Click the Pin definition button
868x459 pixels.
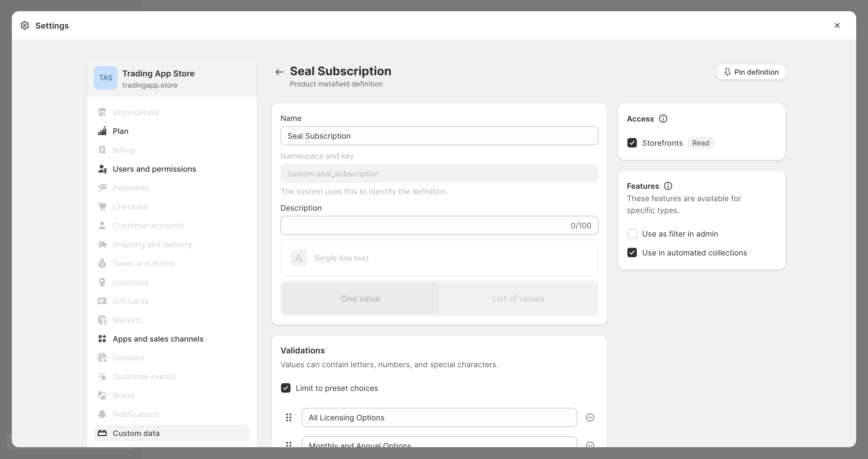coord(751,72)
